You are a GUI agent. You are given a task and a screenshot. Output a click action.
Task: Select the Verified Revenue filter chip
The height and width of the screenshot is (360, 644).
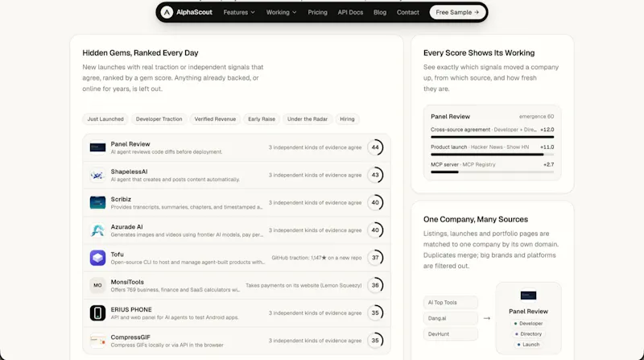(215, 119)
